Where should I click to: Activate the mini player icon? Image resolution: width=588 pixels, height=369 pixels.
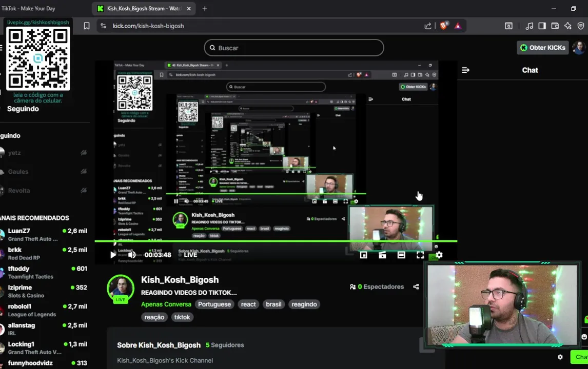click(363, 255)
